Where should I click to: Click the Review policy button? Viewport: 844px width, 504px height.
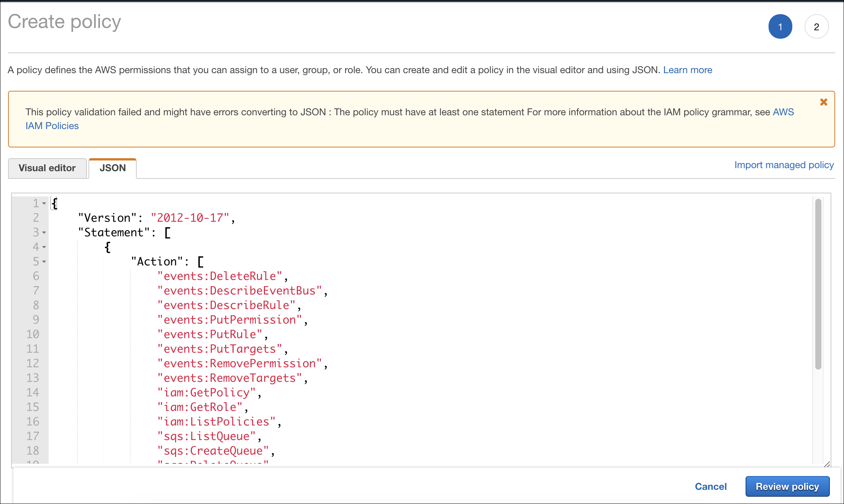point(787,486)
